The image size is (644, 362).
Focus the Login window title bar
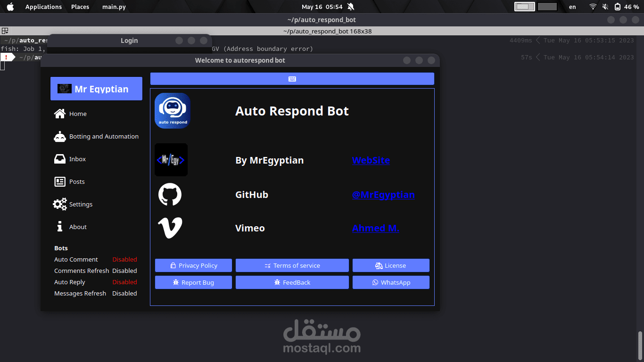click(x=130, y=41)
